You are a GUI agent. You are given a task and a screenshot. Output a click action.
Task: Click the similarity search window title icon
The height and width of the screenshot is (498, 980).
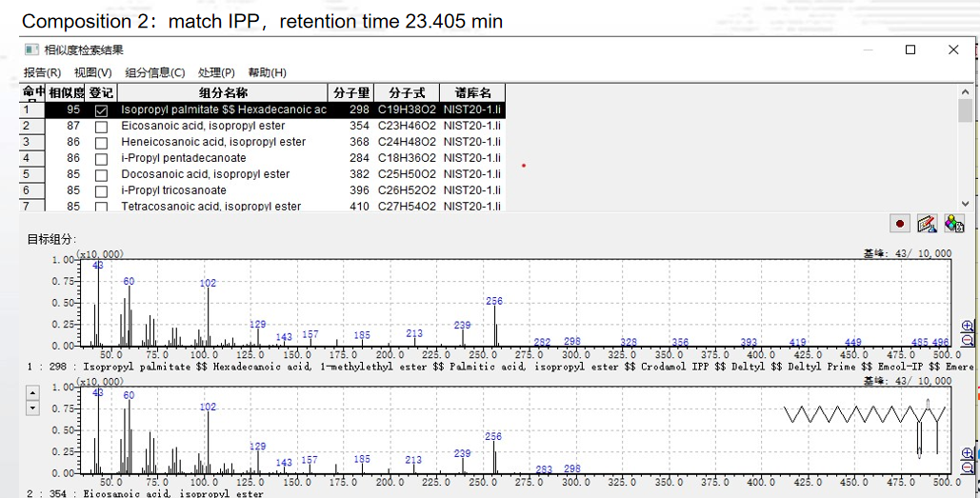pyautogui.click(x=31, y=50)
